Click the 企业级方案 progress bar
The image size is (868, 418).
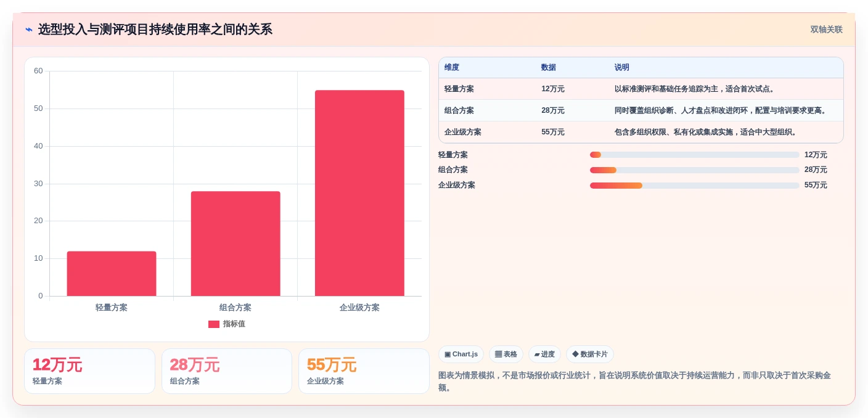(694, 186)
